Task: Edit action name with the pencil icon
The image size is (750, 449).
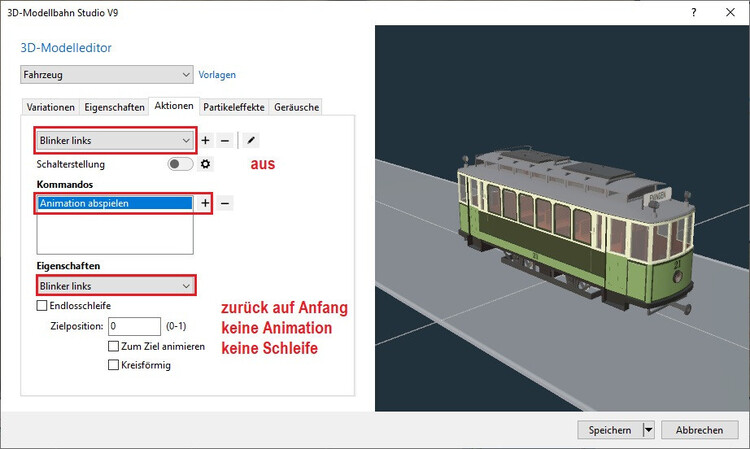Action: (251, 140)
